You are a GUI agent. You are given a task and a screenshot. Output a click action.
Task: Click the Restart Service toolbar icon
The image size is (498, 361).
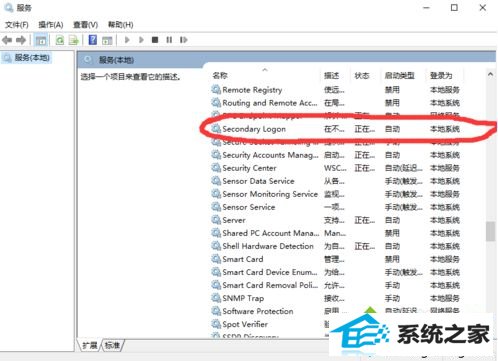184,40
